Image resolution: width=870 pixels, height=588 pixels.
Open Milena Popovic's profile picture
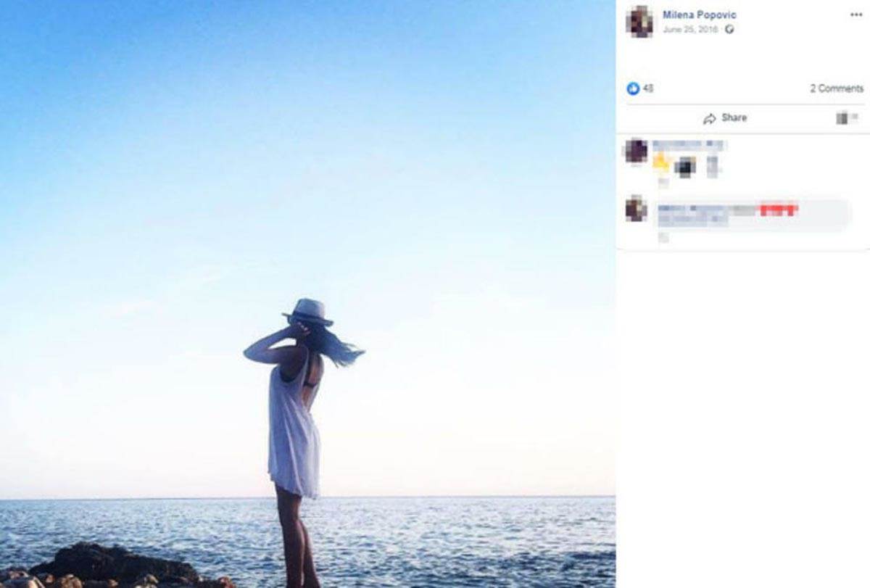click(639, 21)
